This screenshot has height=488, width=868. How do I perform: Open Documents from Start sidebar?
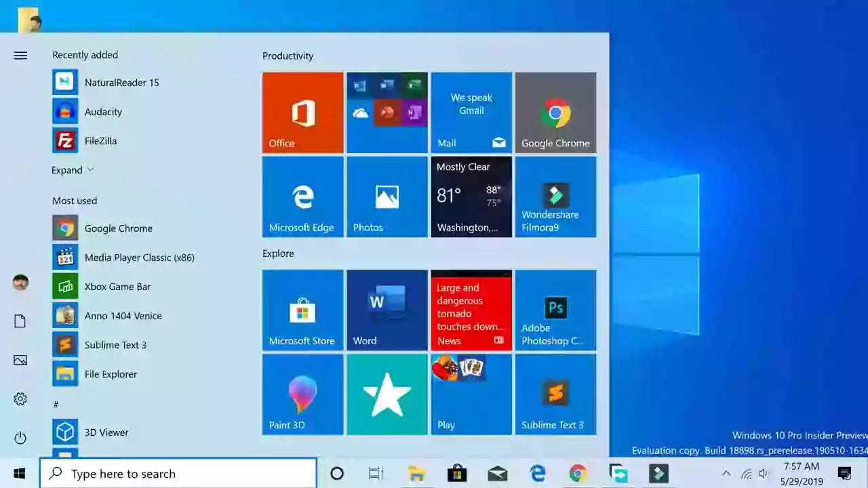20,321
